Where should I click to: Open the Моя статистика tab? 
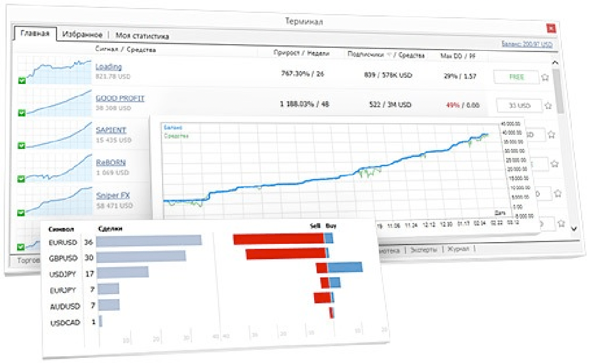(x=142, y=36)
